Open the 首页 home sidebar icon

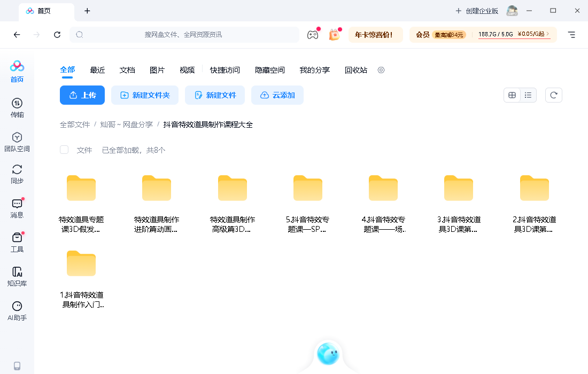pyautogui.click(x=17, y=71)
